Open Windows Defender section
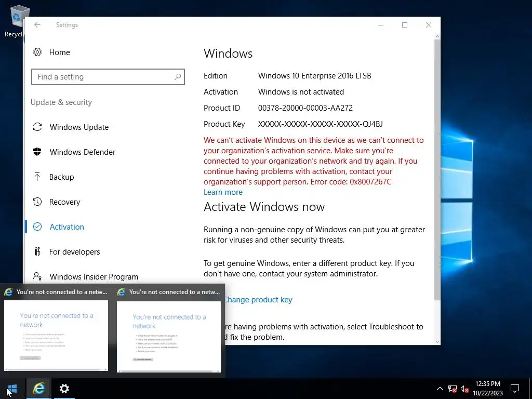Viewport: 532px width, 399px height. coord(83,152)
